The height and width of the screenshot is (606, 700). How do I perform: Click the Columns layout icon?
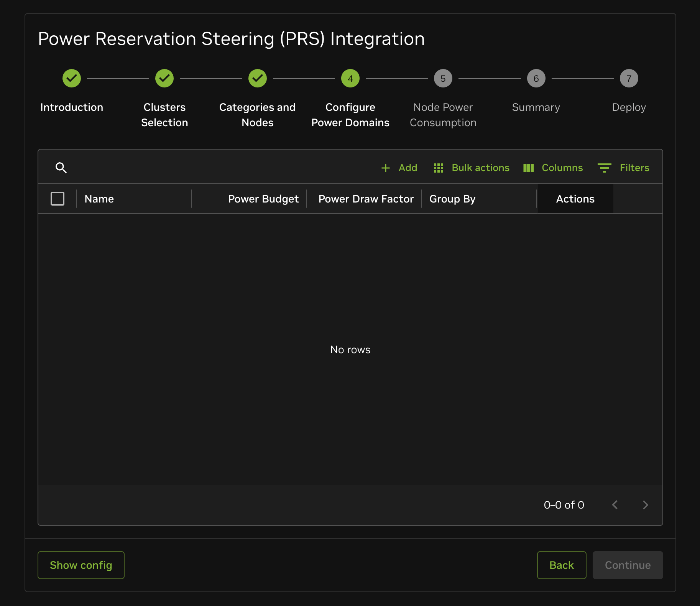coord(529,168)
